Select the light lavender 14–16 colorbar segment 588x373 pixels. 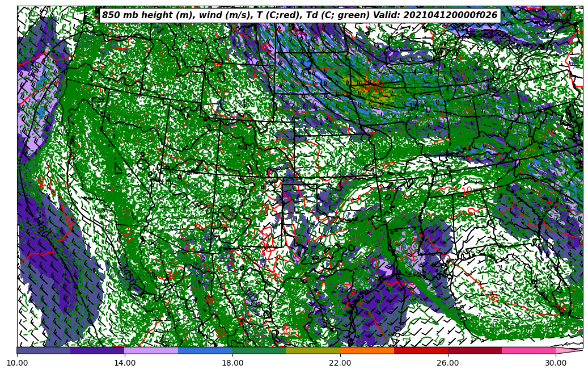pyautogui.click(x=151, y=350)
